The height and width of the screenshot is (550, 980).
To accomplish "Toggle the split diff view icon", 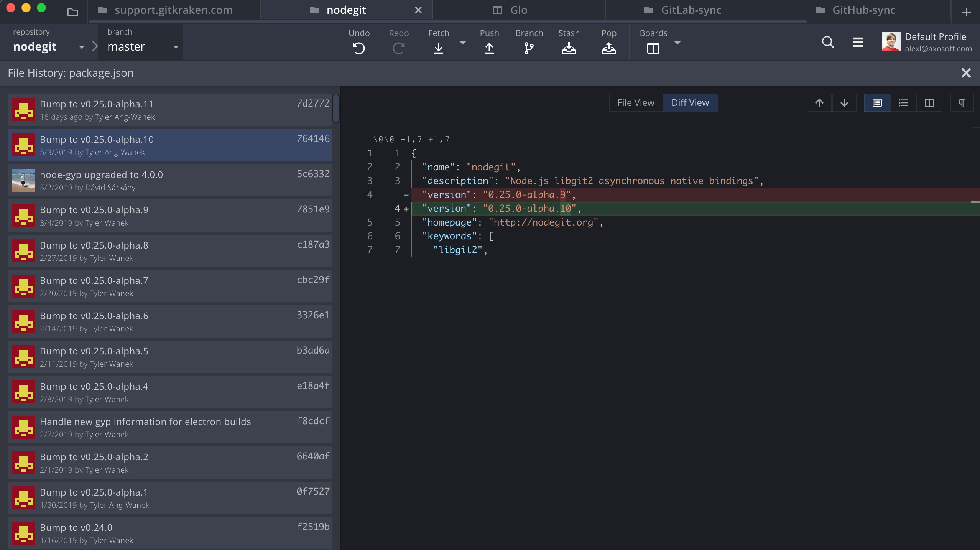I will [929, 103].
